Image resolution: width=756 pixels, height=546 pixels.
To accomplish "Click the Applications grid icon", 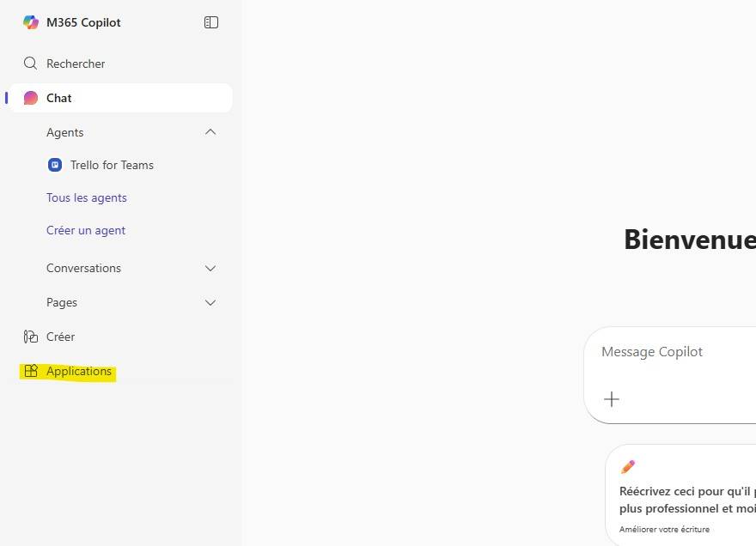I will (31, 371).
